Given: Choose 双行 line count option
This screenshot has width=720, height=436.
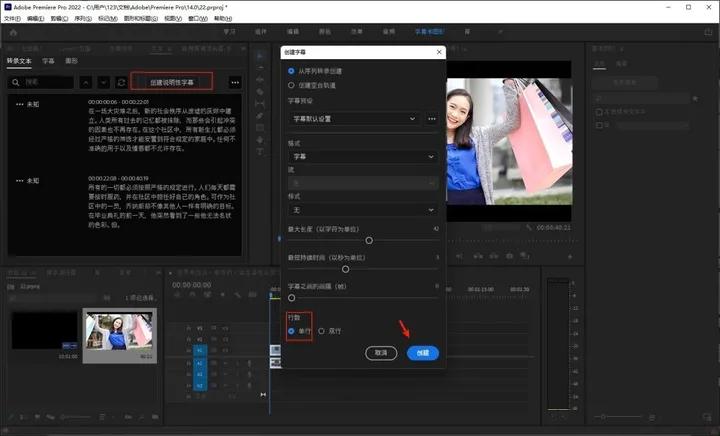Looking at the screenshot, I should (321, 331).
